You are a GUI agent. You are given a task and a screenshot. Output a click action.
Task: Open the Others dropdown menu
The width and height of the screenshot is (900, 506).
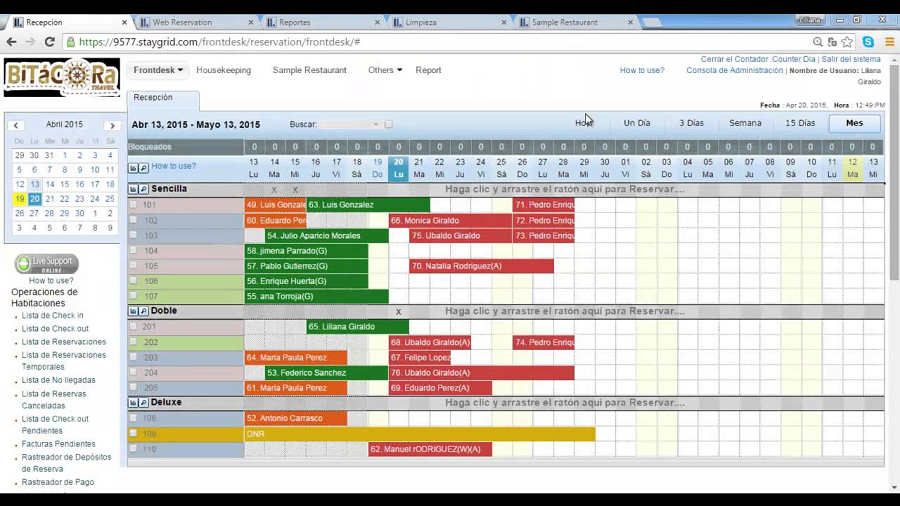click(384, 70)
